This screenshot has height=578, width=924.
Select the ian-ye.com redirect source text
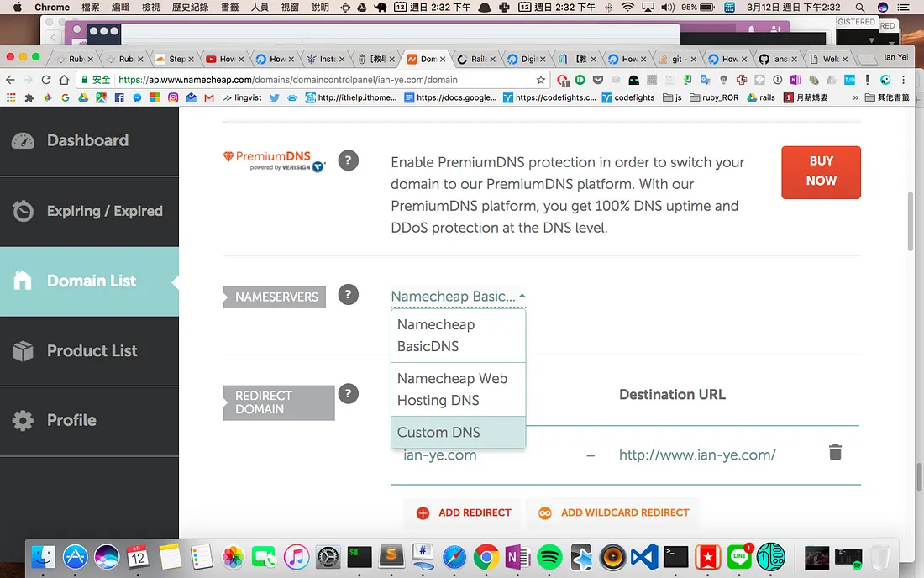tap(439, 455)
